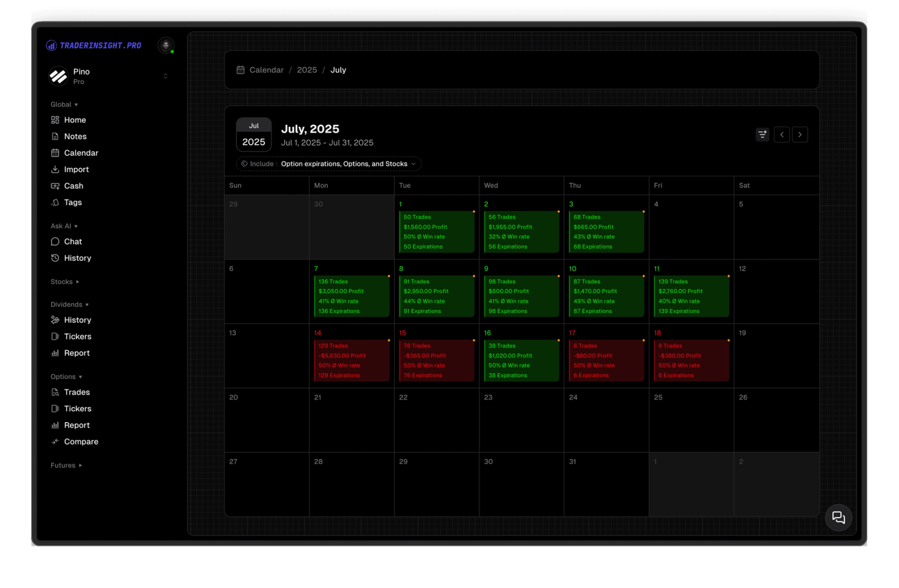
Task: Open Ask AI History
Action: [x=77, y=258]
